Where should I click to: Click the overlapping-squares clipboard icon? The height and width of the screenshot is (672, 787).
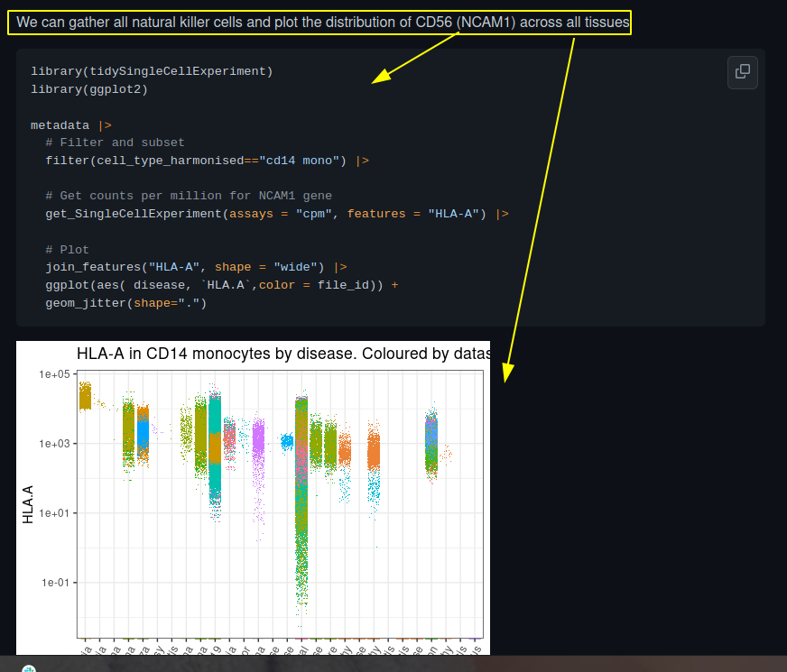[742, 72]
